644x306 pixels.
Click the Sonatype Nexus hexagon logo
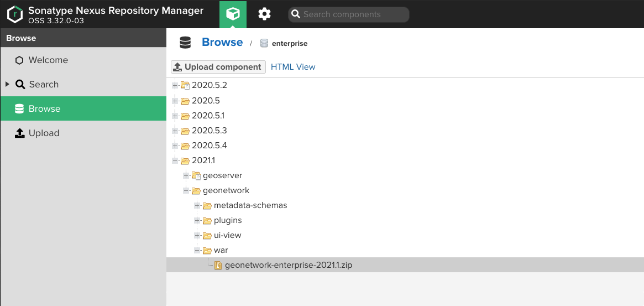(15, 14)
